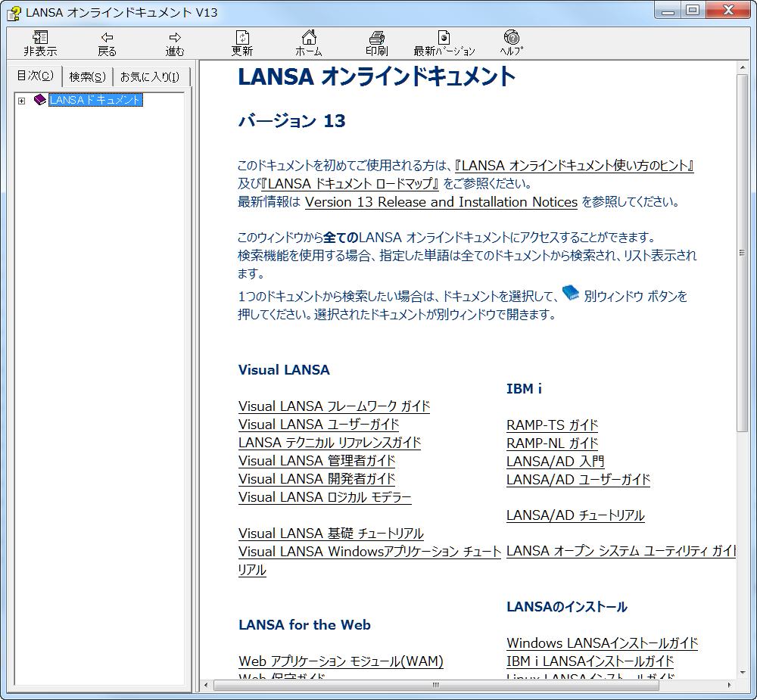Viewport: 757px width, 700px height.
Task: Click the vertical scrollbar thumb
Action: [743, 253]
